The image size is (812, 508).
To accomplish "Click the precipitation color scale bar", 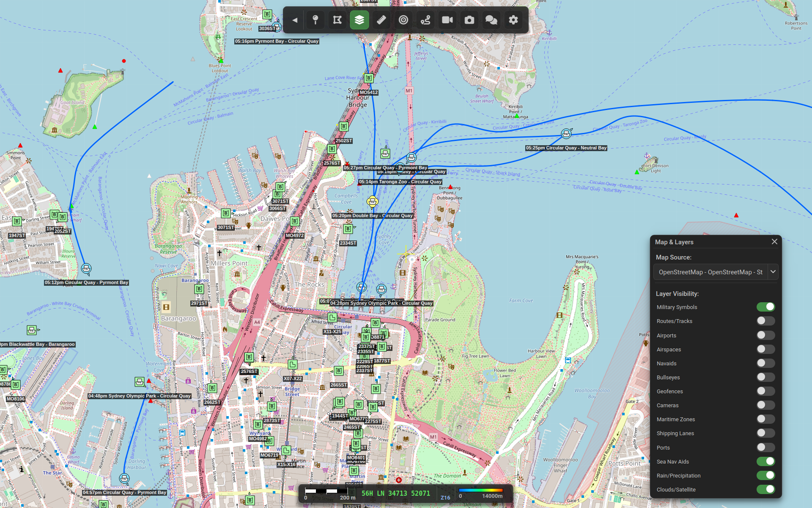I will pos(481,490).
